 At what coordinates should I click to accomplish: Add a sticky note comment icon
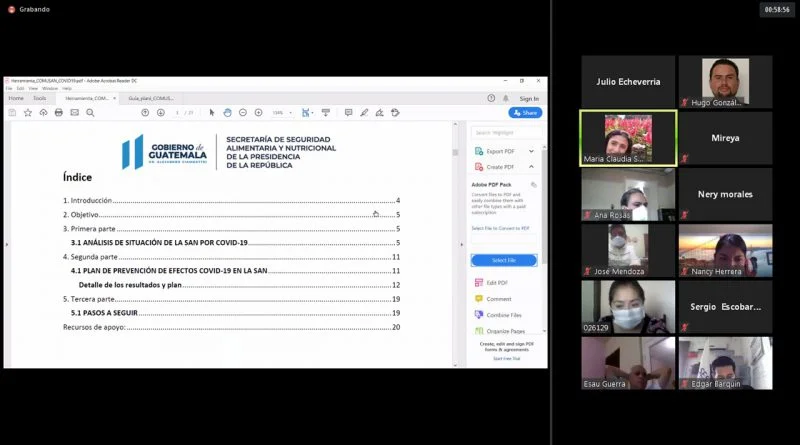(348, 113)
